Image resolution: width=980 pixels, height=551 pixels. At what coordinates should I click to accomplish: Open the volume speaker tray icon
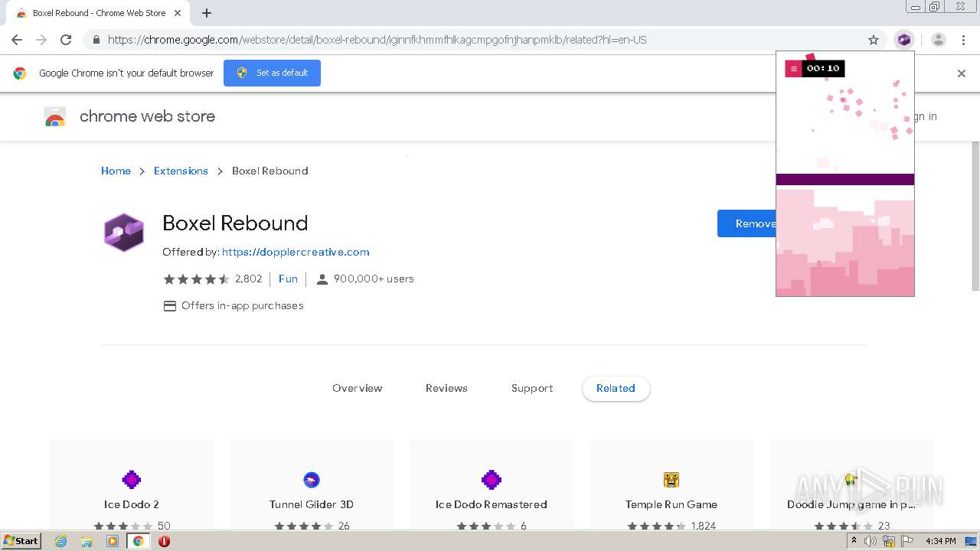pos(871,541)
